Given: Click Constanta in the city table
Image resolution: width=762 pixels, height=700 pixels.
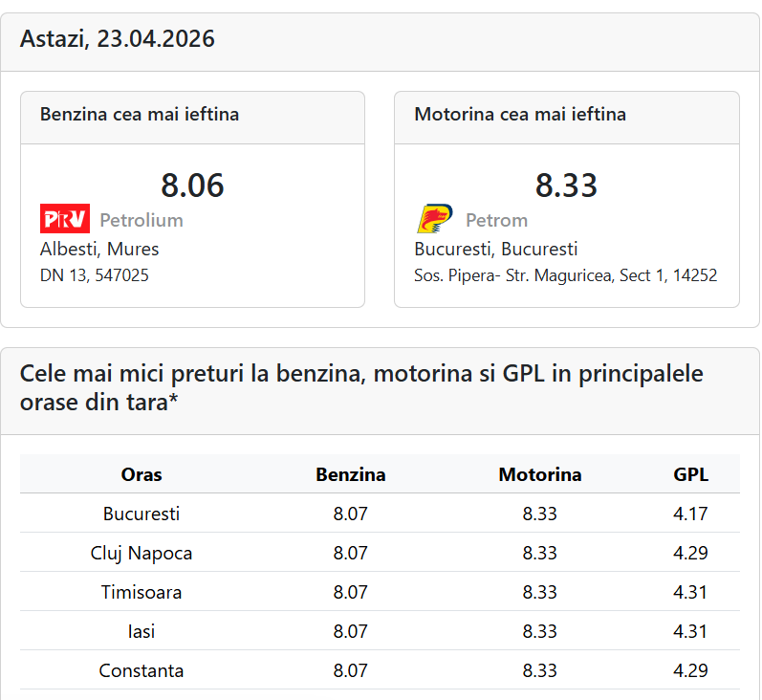Looking at the screenshot, I should [x=142, y=670].
